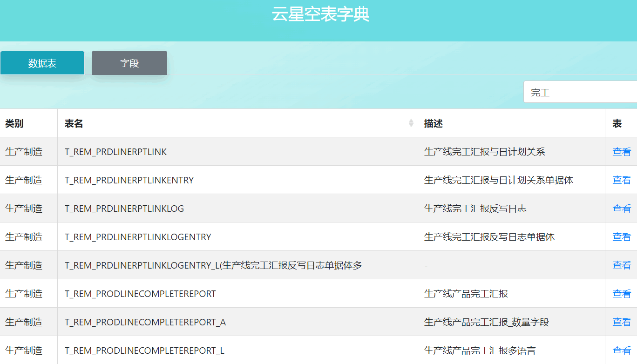Screen dimensions: 637x364
Task: Select the T_REM_PRDLINERPTLINKLOGENTRY_L table name cell
Action: (213, 265)
